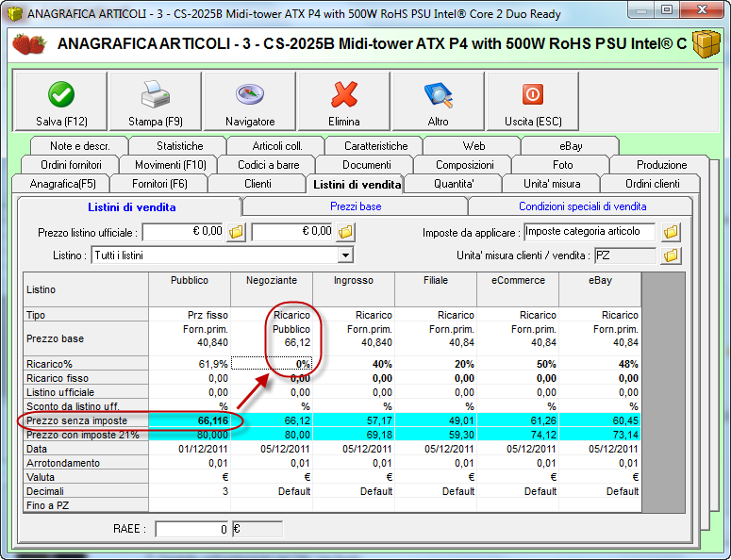Switch to Ordini clienti tab

click(x=652, y=184)
